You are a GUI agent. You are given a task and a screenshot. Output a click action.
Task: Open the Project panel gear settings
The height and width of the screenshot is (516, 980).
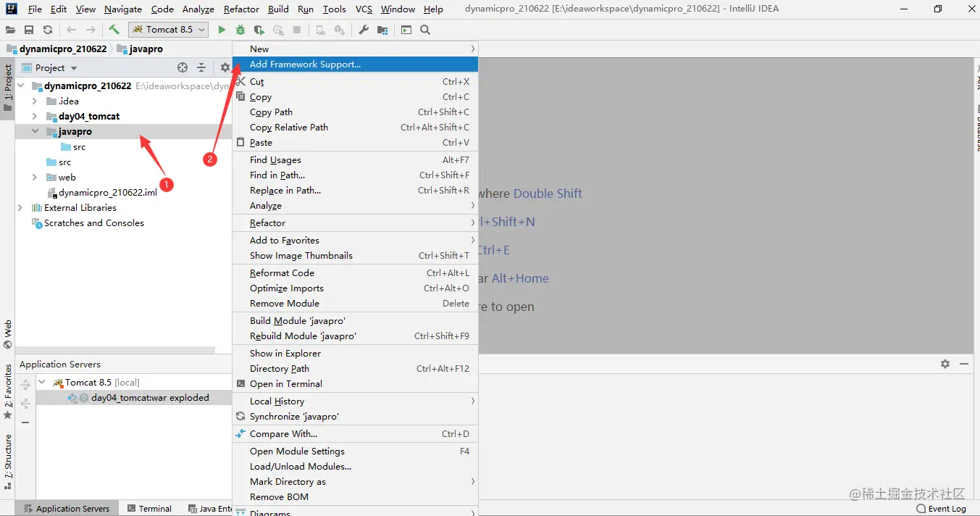pos(225,67)
